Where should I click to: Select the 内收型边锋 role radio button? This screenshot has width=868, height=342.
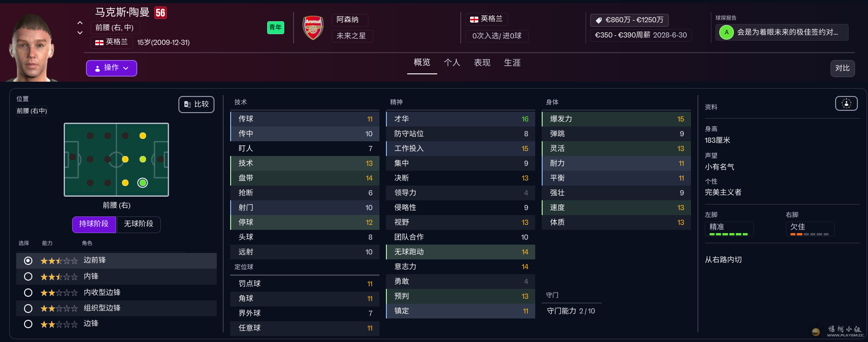pos(28,293)
